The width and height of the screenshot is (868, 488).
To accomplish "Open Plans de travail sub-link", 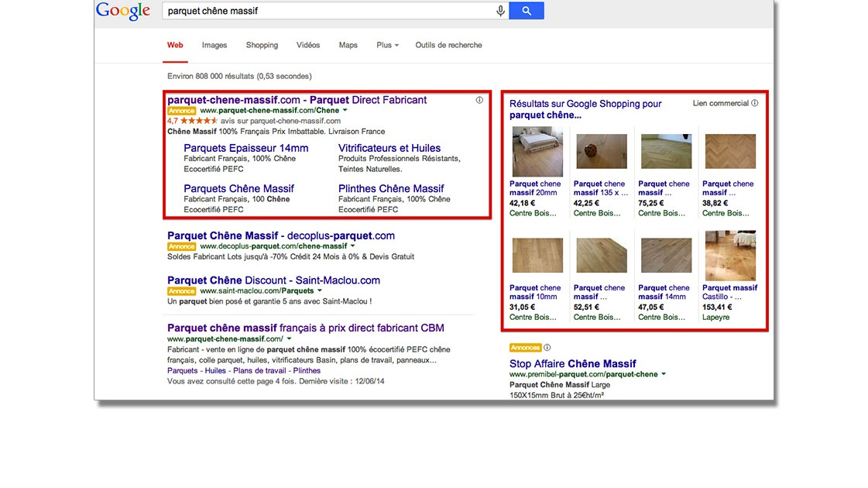I will click(259, 370).
